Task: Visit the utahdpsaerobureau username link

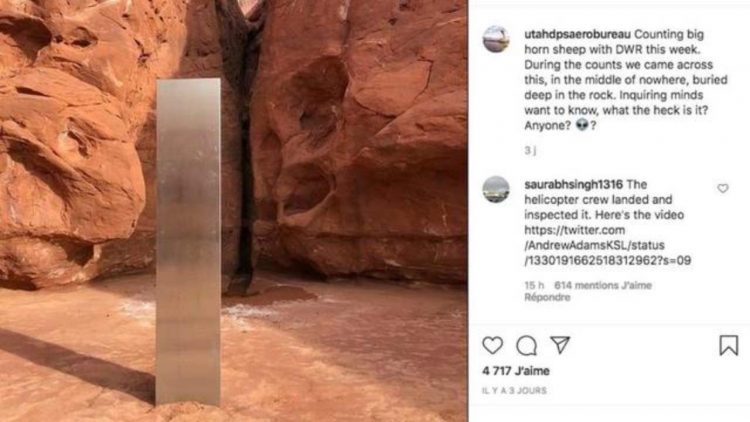Action: pos(577,34)
